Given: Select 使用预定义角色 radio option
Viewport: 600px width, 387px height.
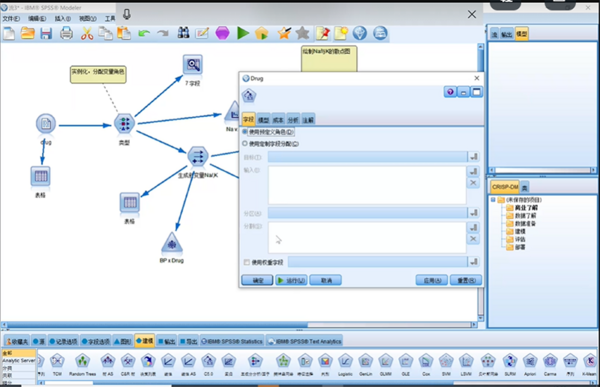Looking at the screenshot, I should coord(245,132).
